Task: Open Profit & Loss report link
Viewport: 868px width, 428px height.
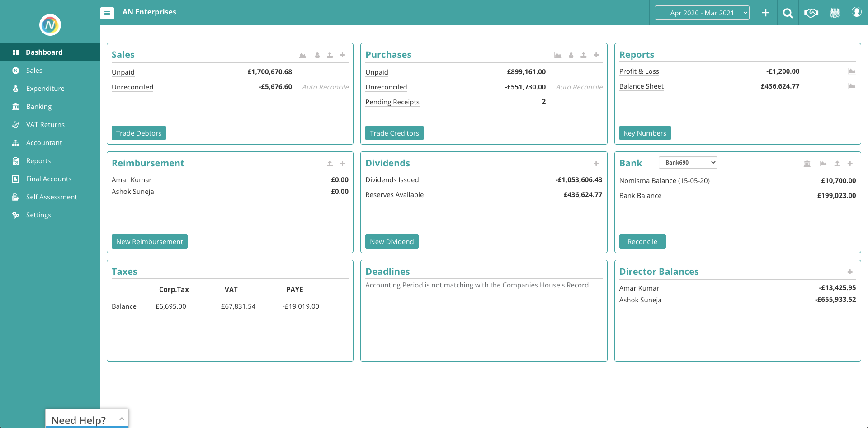Action: [x=639, y=71]
